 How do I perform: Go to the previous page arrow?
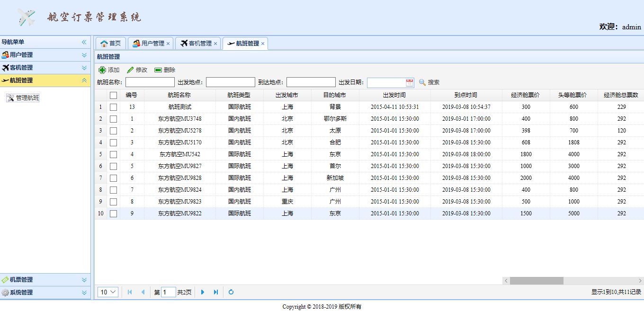tap(143, 292)
